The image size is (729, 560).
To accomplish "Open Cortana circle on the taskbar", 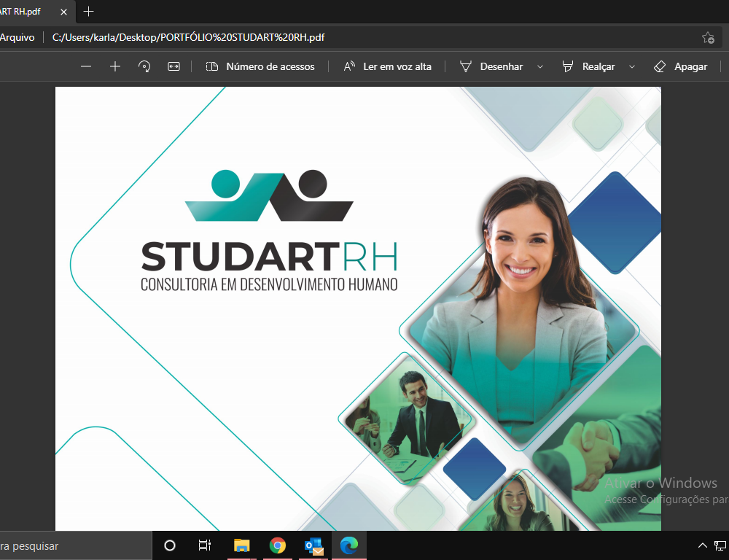I will pos(170,545).
